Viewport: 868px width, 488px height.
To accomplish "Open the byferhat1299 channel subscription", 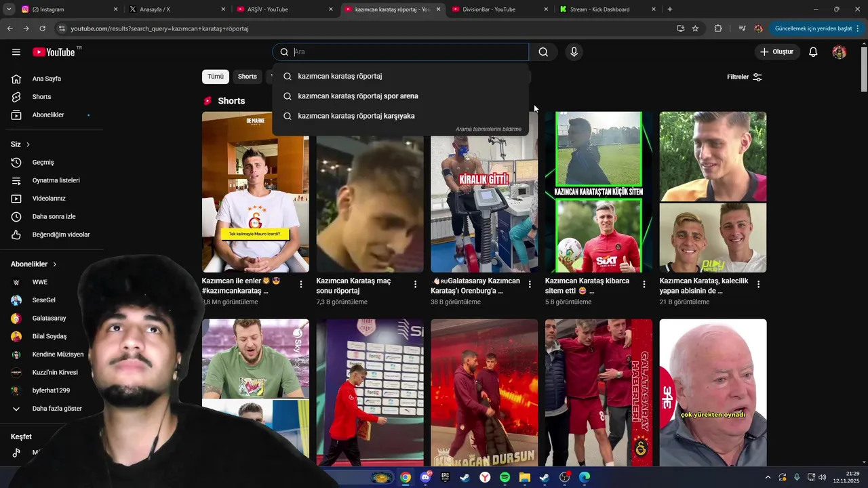I will (x=51, y=390).
